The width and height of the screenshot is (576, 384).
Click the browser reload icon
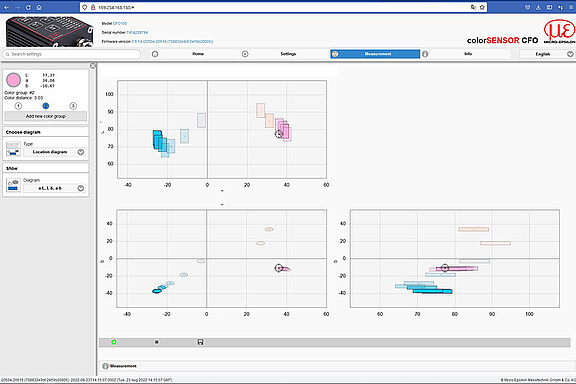point(28,7)
